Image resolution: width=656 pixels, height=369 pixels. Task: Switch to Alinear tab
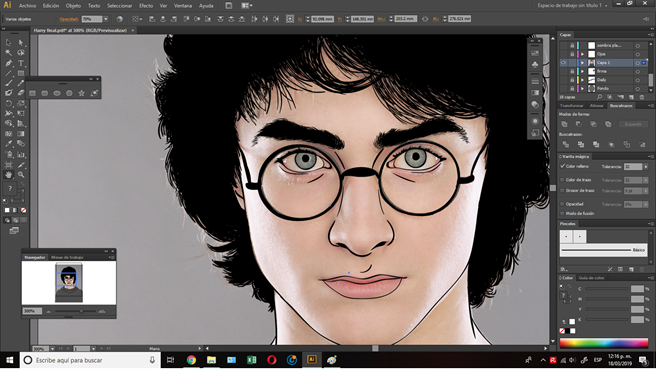(596, 105)
